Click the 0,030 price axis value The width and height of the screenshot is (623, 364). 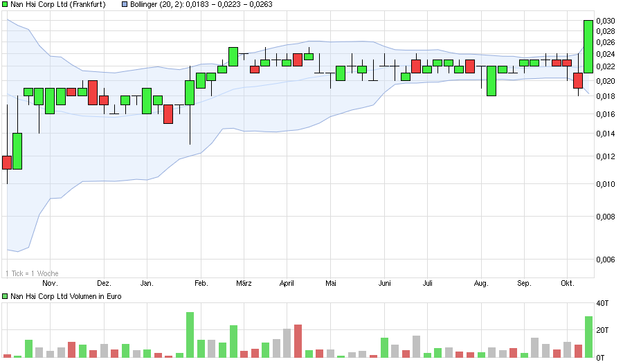[x=606, y=21]
